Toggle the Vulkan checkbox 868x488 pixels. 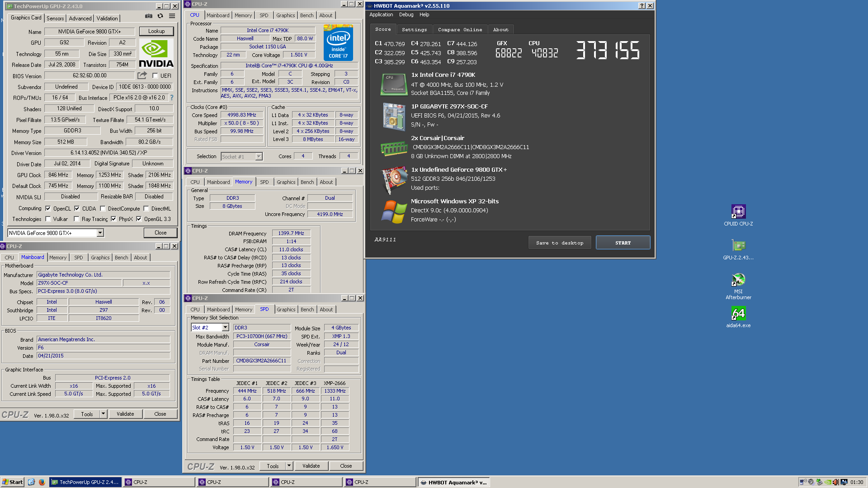(x=48, y=219)
